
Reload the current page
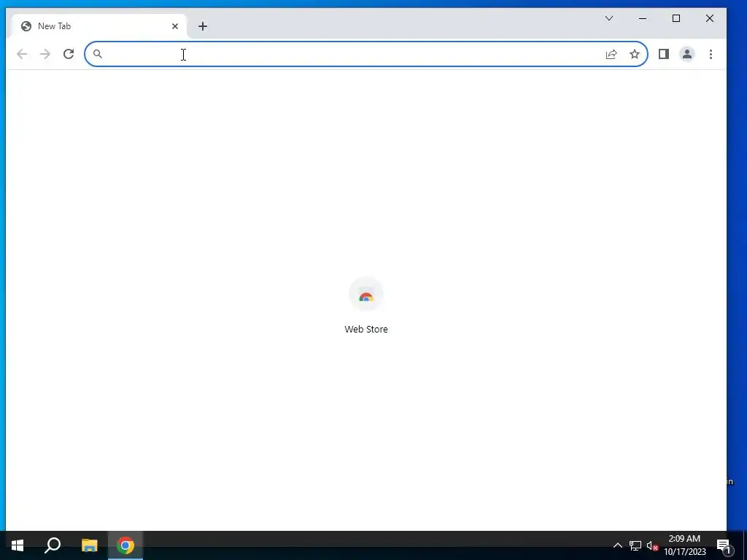69,54
